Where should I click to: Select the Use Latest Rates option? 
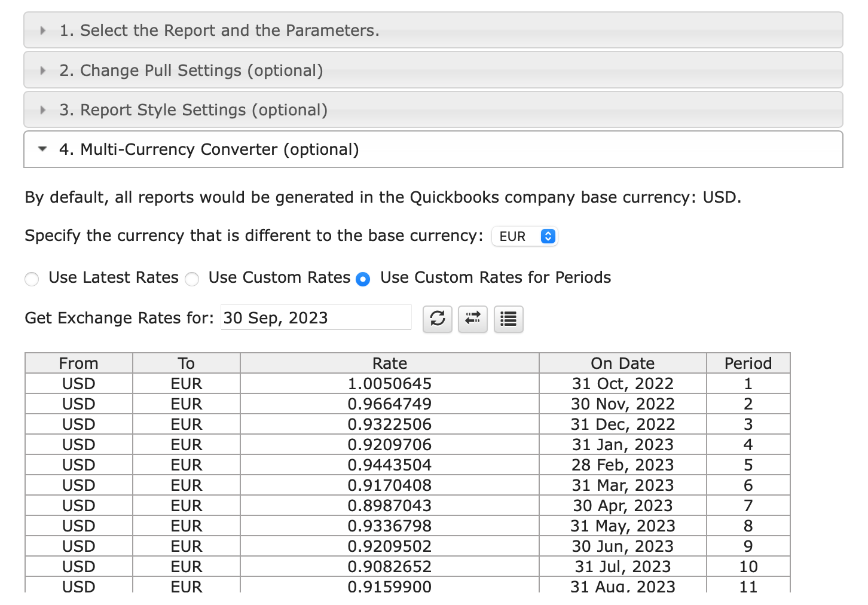click(32, 279)
